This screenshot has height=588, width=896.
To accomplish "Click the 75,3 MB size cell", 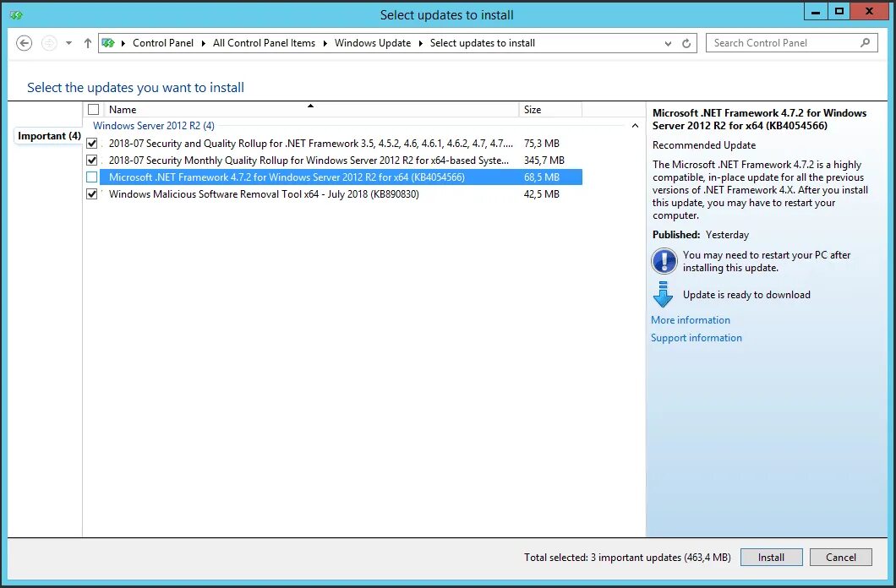I will coord(542,144).
